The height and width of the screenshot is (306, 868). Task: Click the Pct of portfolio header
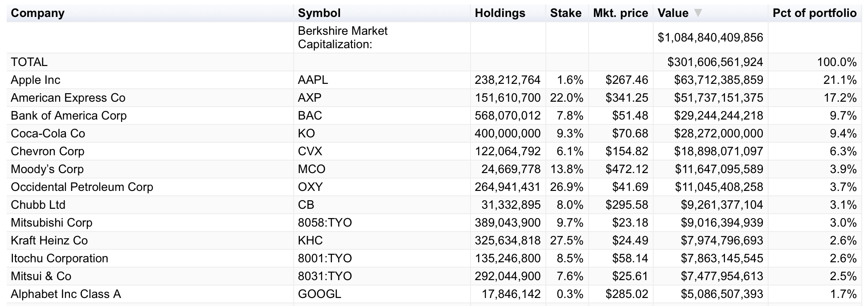tap(814, 13)
